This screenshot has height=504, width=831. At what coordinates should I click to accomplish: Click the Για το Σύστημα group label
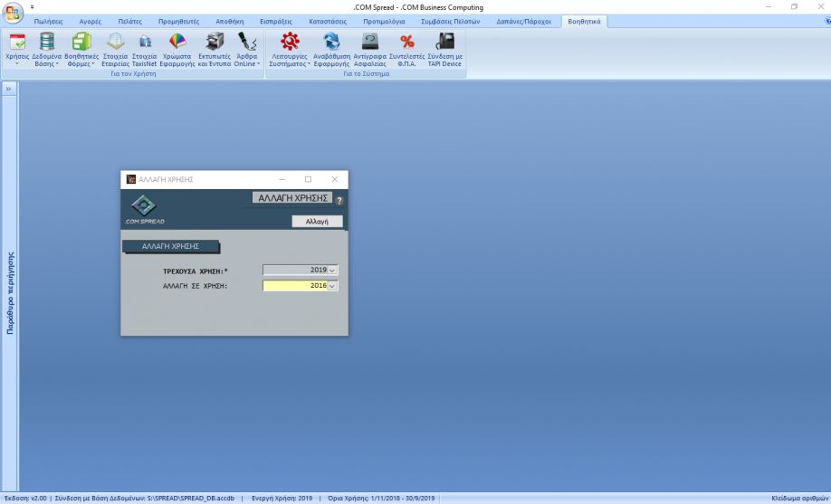pos(367,74)
